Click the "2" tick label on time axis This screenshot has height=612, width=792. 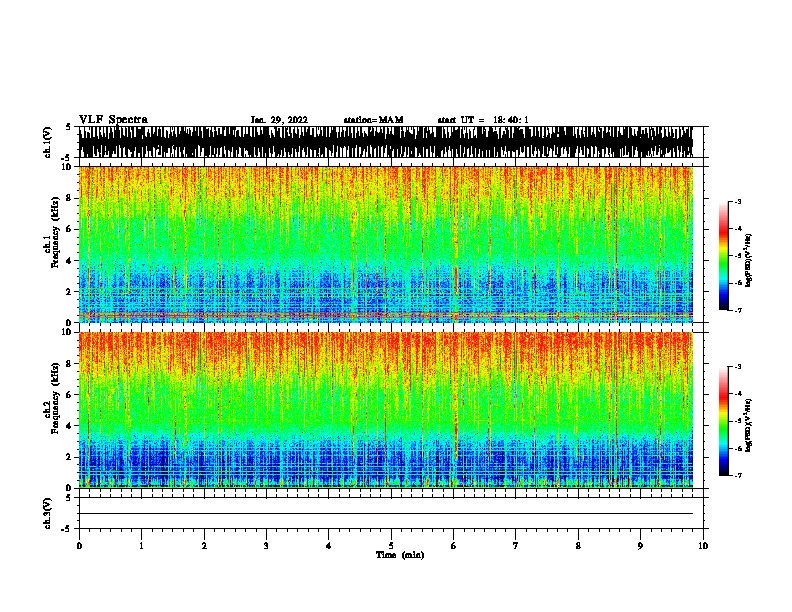point(204,546)
